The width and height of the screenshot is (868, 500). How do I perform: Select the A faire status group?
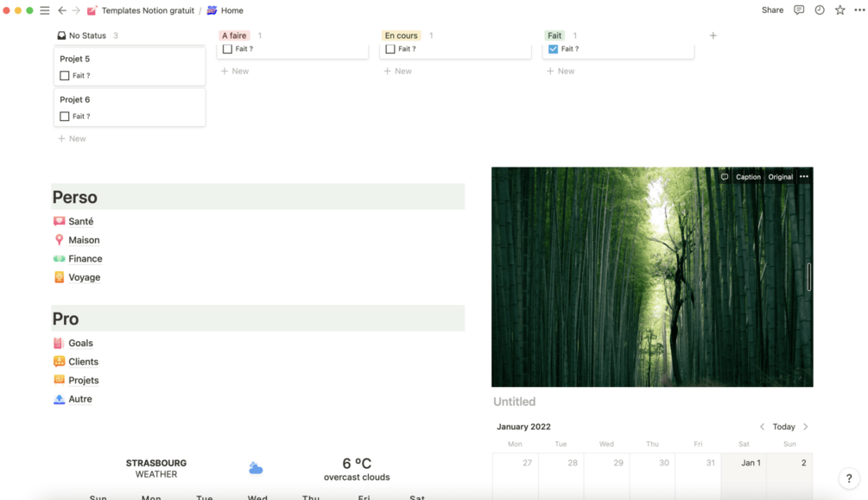point(234,35)
